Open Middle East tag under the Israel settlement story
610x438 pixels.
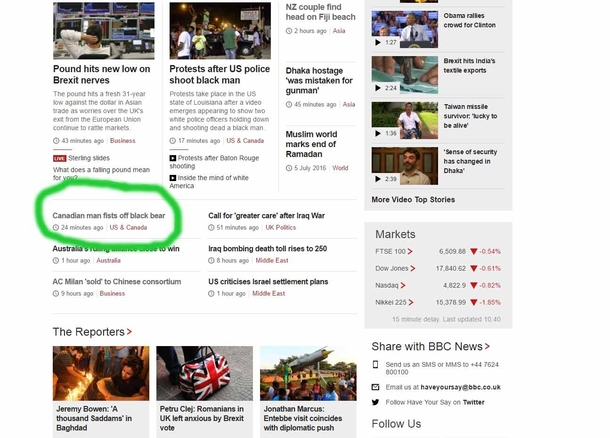tap(268, 294)
